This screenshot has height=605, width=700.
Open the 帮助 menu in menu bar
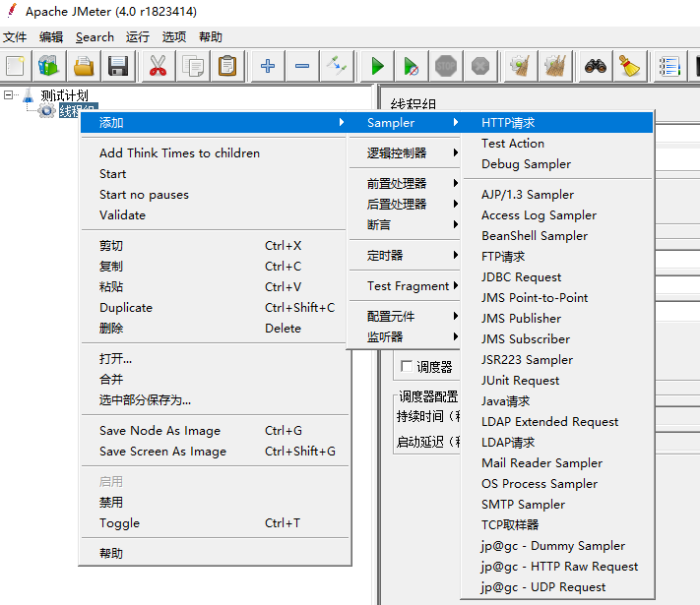(211, 37)
